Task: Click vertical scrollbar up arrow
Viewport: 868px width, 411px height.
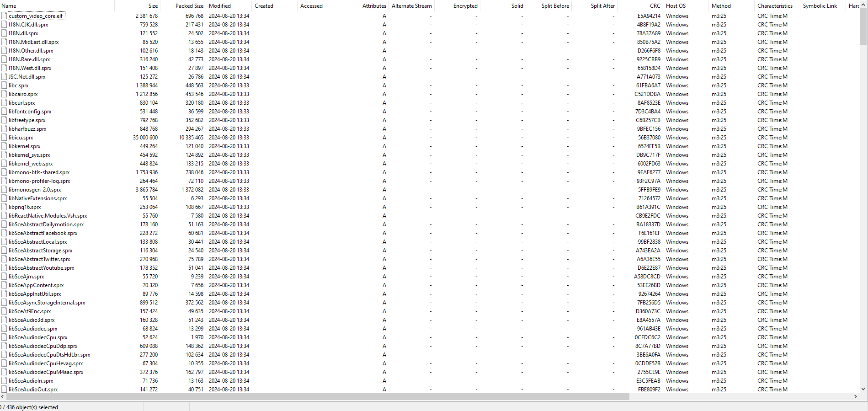Action: click(x=863, y=4)
